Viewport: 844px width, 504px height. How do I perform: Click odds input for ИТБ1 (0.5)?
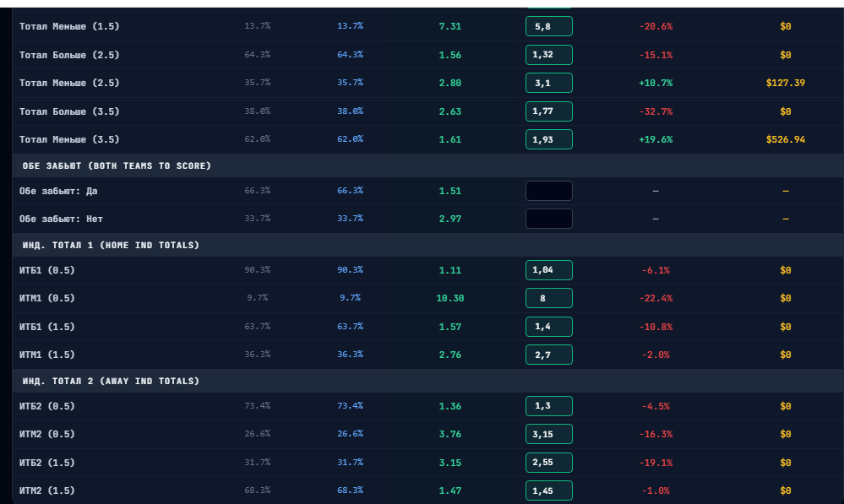(x=548, y=270)
